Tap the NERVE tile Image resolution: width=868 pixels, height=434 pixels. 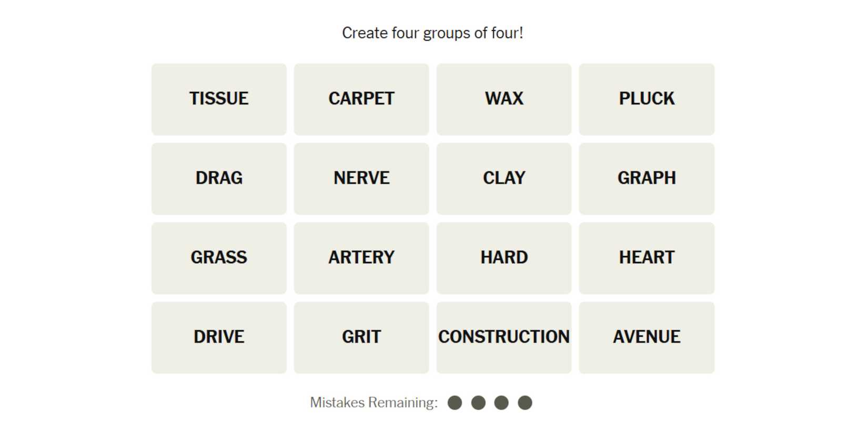(361, 178)
